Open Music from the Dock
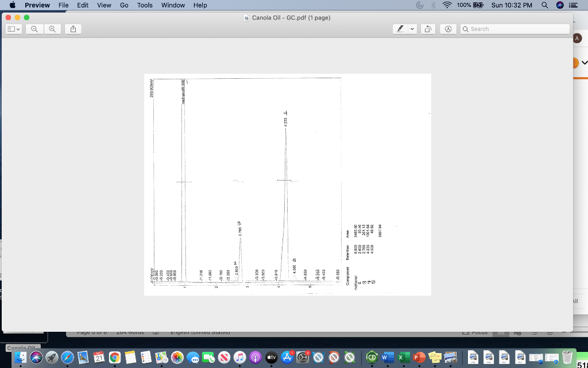 (239, 357)
